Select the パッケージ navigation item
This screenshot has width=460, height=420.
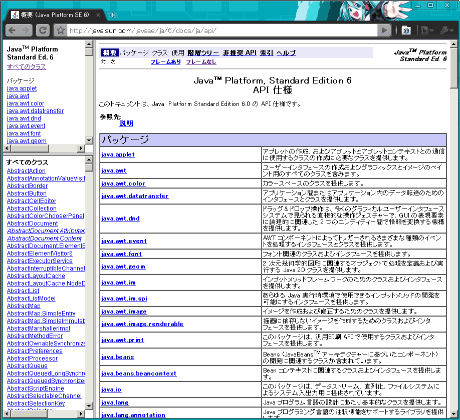coord(134,53)
